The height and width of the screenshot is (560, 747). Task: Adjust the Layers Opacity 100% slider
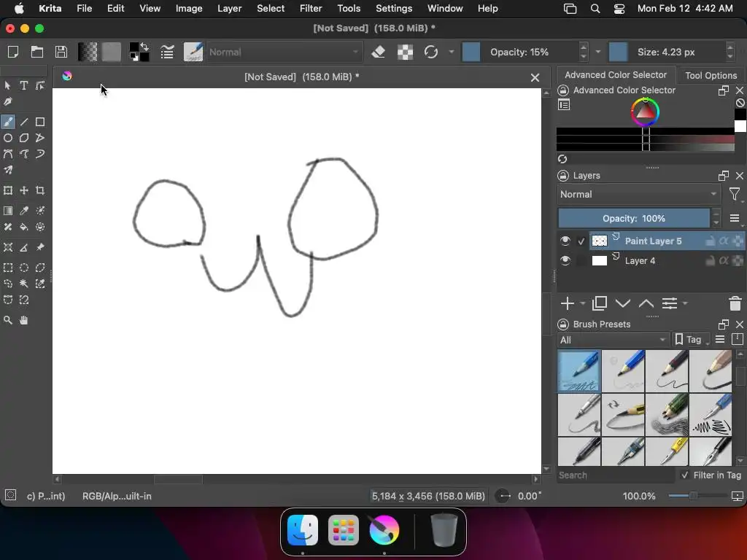(634, 218)
